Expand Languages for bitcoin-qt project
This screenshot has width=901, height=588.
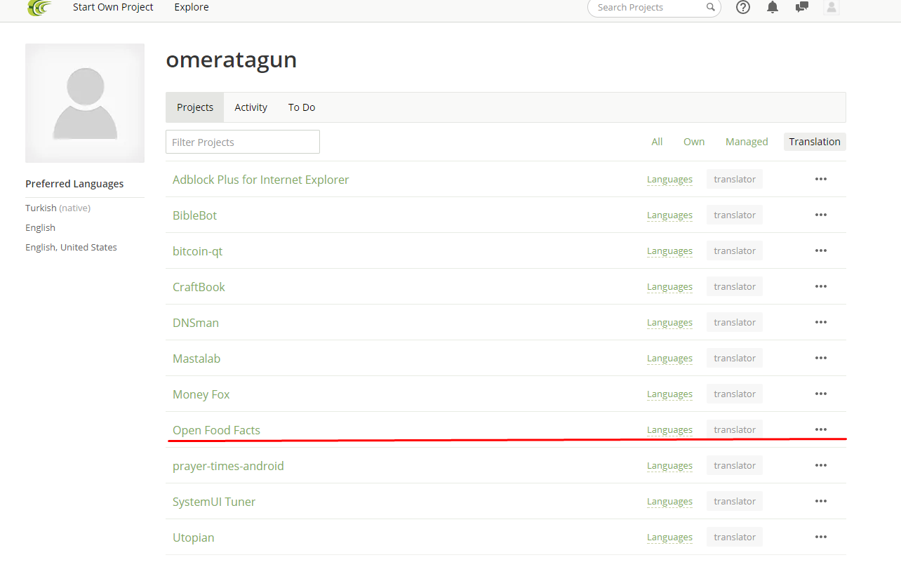point(669,251)
